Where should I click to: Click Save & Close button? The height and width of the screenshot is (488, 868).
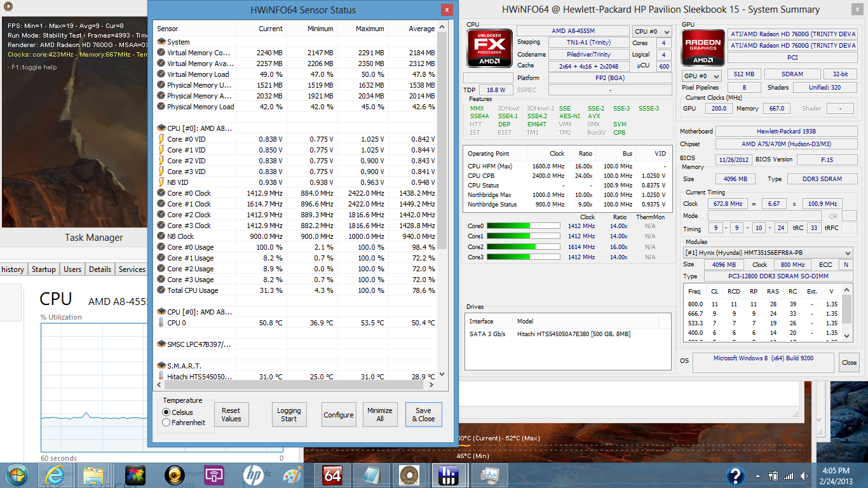click(423, 415)
